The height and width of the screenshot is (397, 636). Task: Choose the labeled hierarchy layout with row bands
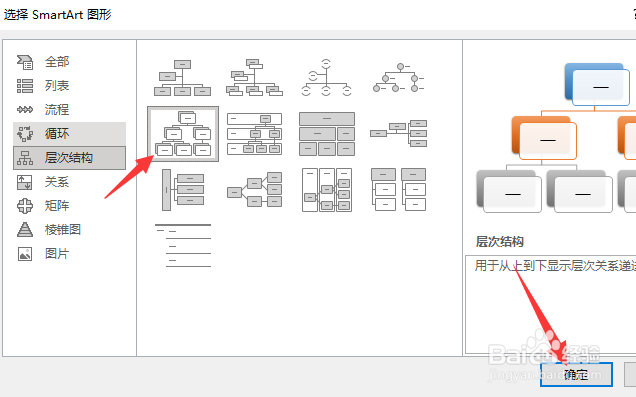point(254,134)
